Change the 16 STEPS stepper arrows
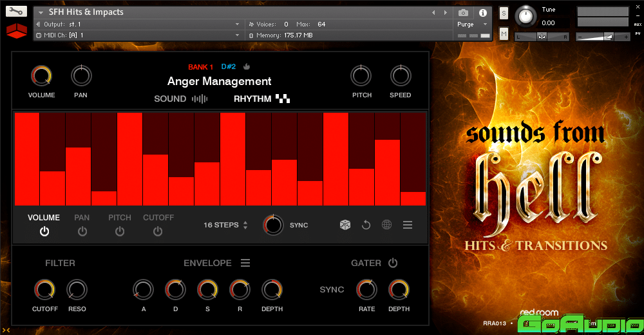Screen dimensions: 644x335 click(x=245, y=225)
